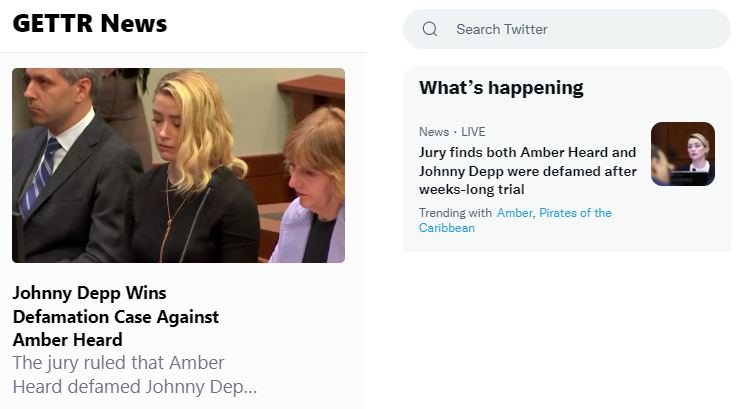
Task: Open the small trial thumbnail beside the trend
Action: (x=682, y=154)
